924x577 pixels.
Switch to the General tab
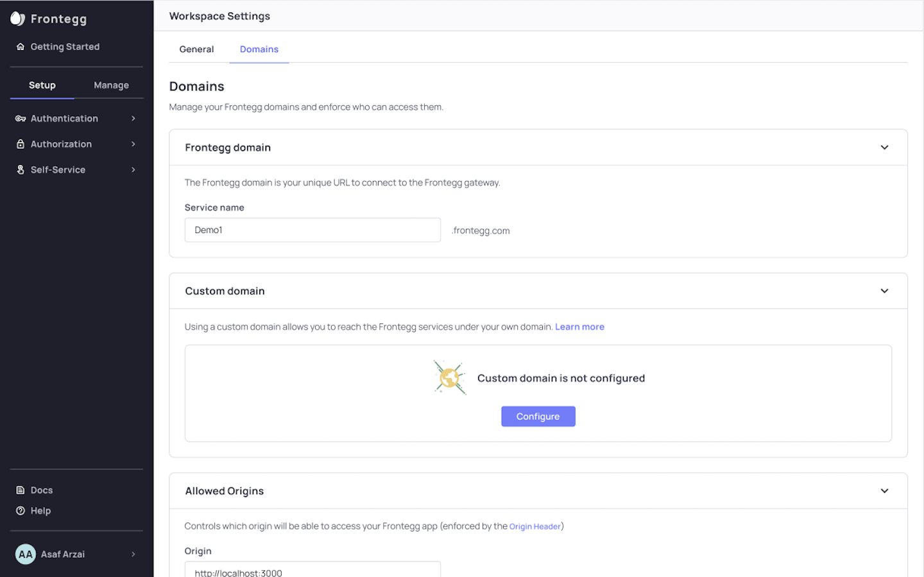[196, 49]
